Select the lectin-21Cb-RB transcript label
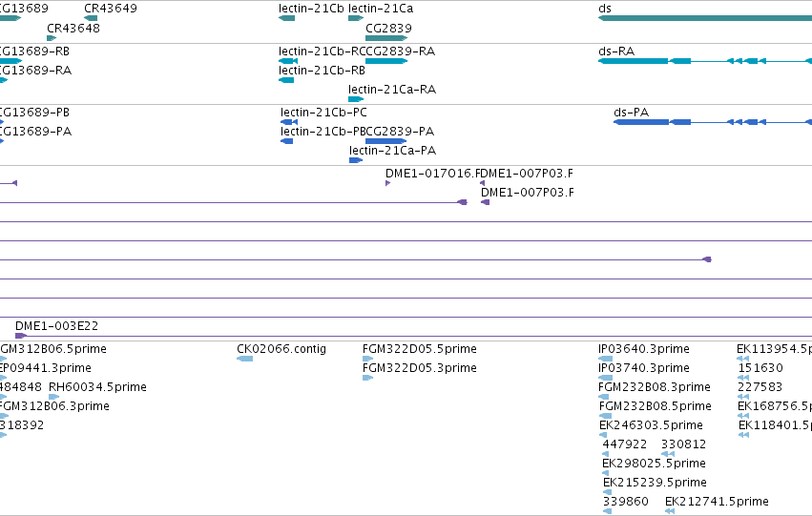Viewport: 812px width, 516px height. point(322,71)
